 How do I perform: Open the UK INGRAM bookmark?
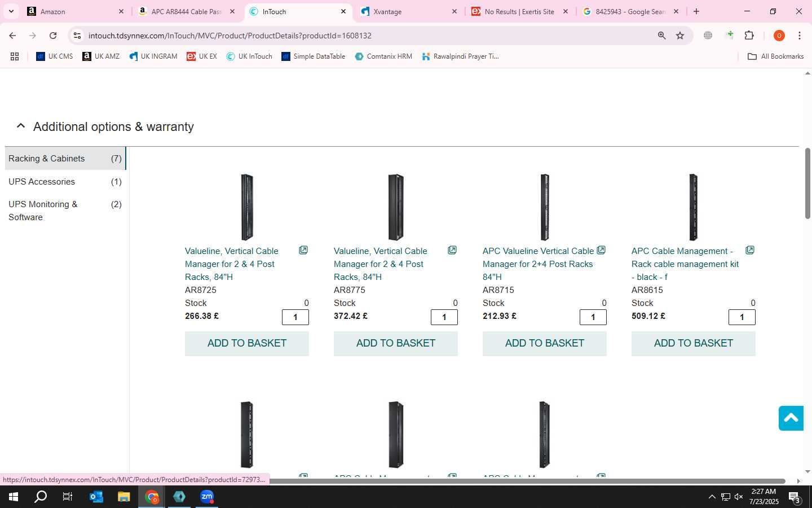[x=153, y=56]
